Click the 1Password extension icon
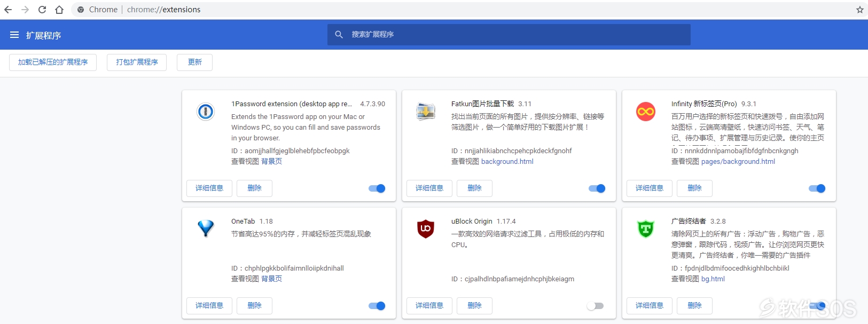The width and height of the screenshot is (868, 324). pos(206,112)
